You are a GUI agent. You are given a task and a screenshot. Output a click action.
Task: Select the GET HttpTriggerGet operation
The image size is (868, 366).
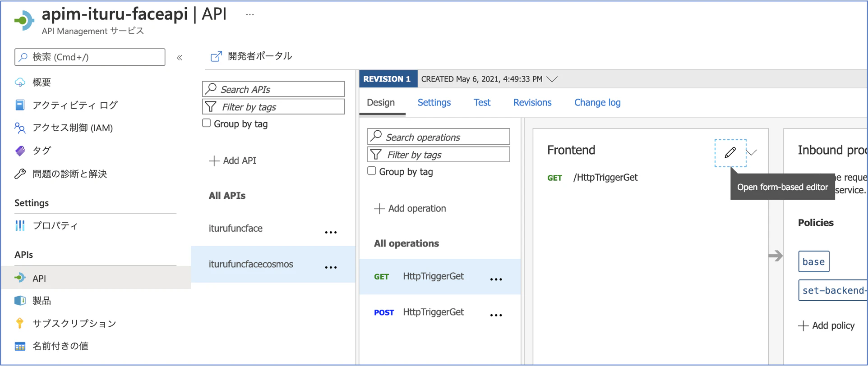point(440,277)
